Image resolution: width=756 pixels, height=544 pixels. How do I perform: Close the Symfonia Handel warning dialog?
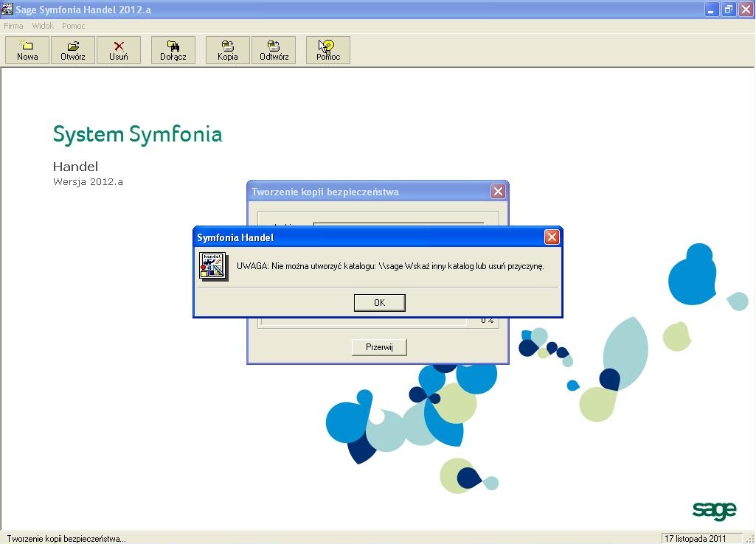(552, 237)
